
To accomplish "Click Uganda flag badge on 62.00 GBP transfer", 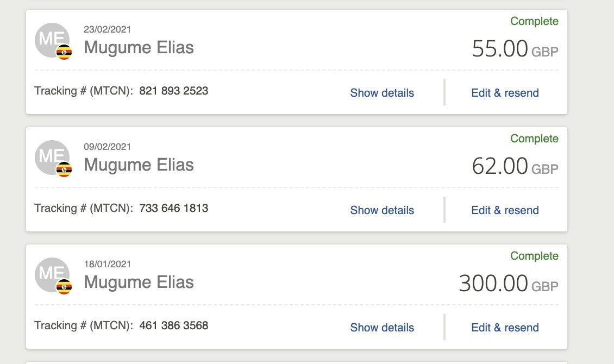I will [x=64, y=170].
